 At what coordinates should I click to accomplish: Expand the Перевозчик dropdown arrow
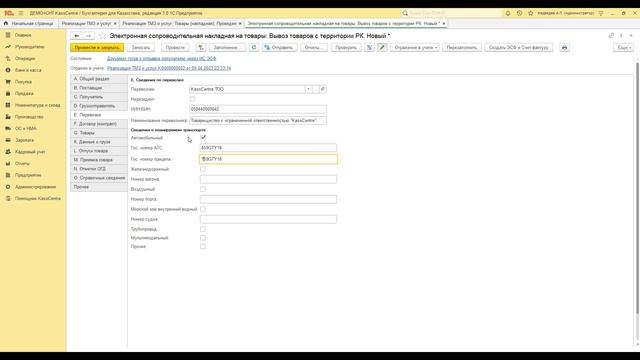tap(309, 89)
